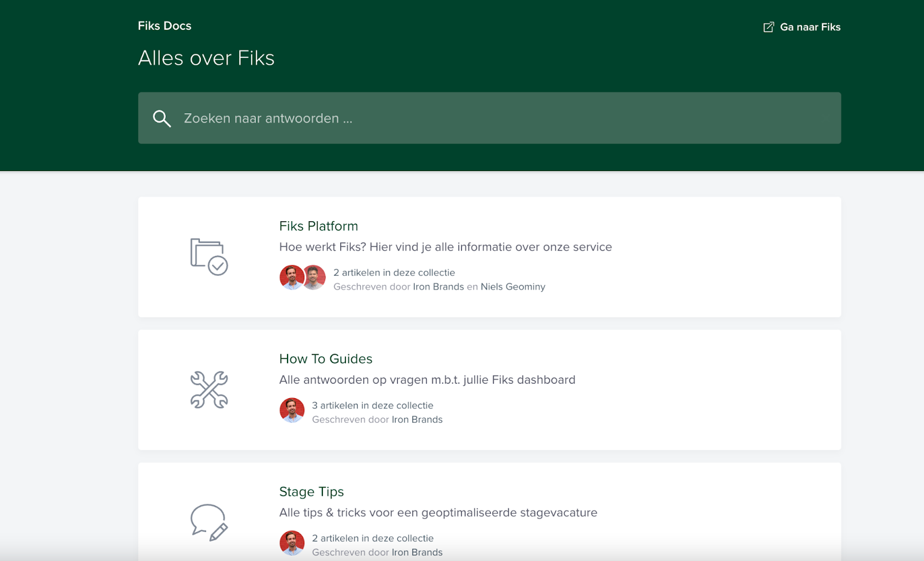Click author name Niels Geominy
Image resolution: width=924 pixels, height=561 pixels.
tap(513, 287)
